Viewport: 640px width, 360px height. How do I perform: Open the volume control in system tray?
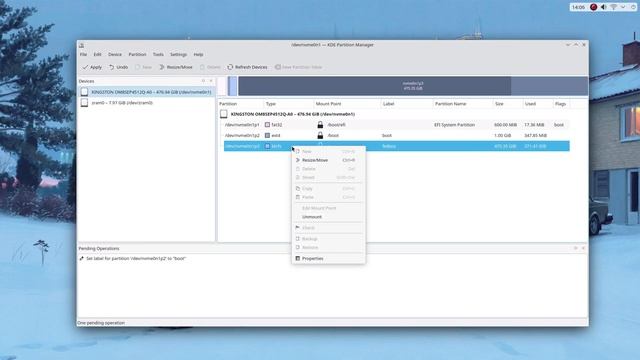click(603, 7)
